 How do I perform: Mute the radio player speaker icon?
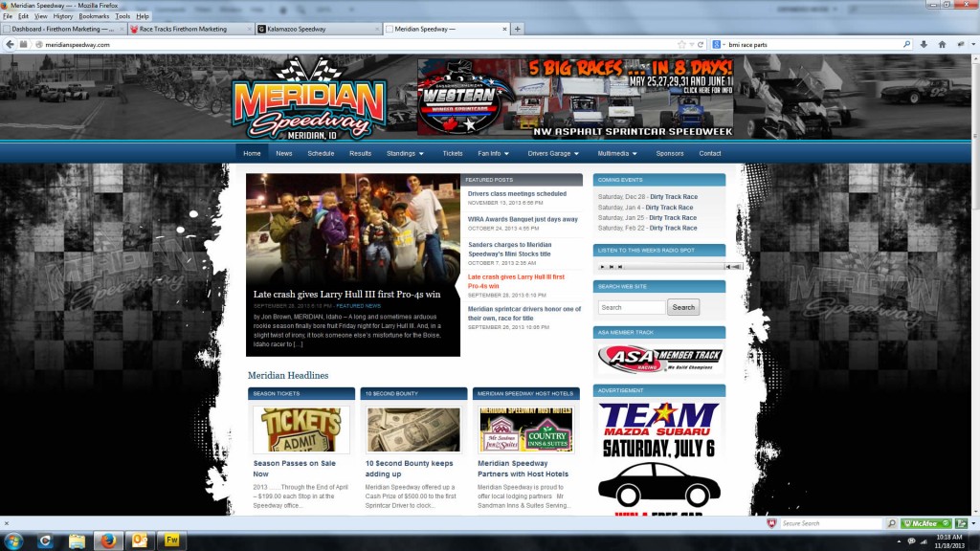click(727, 267)
